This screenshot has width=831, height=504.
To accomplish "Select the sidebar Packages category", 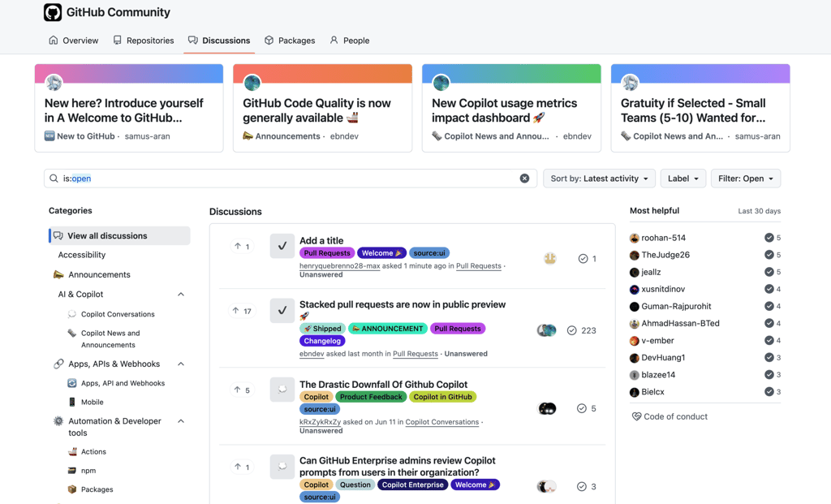I will [x=97, y=489].
